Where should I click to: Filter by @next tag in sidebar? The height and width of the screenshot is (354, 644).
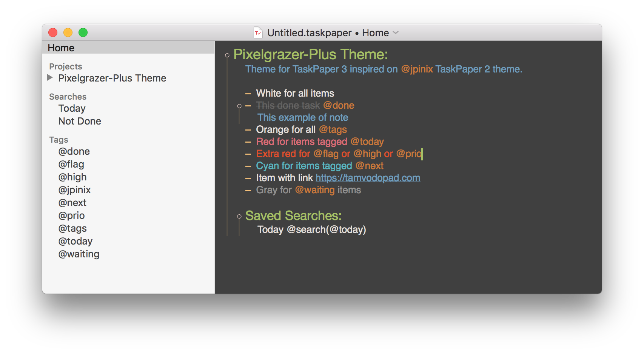[72, 203]
